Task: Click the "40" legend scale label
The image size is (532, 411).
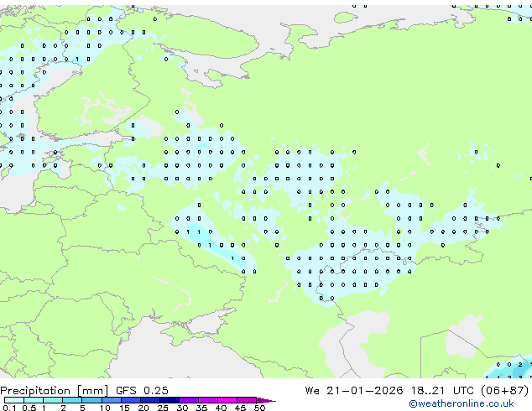Action: (221, 408)
